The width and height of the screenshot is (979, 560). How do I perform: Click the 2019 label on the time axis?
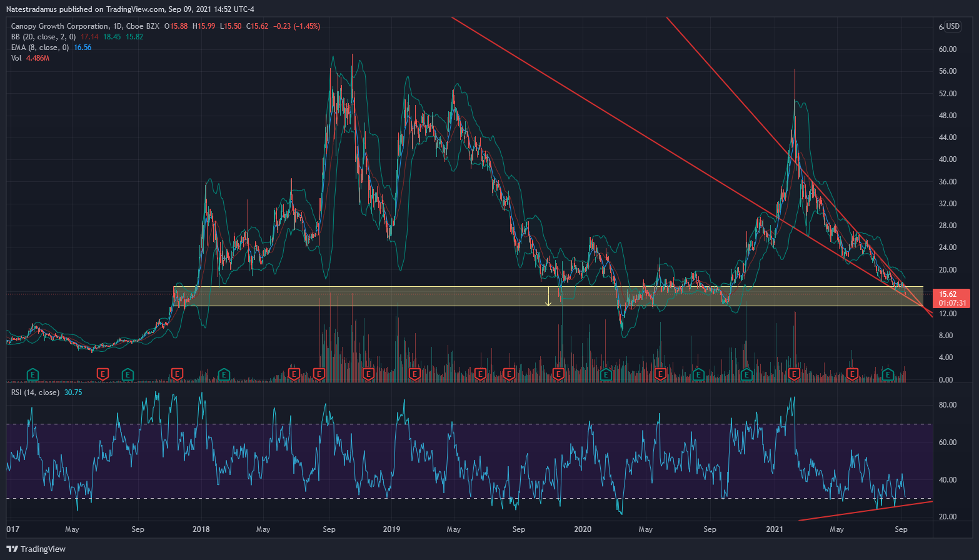pos(391,529)
